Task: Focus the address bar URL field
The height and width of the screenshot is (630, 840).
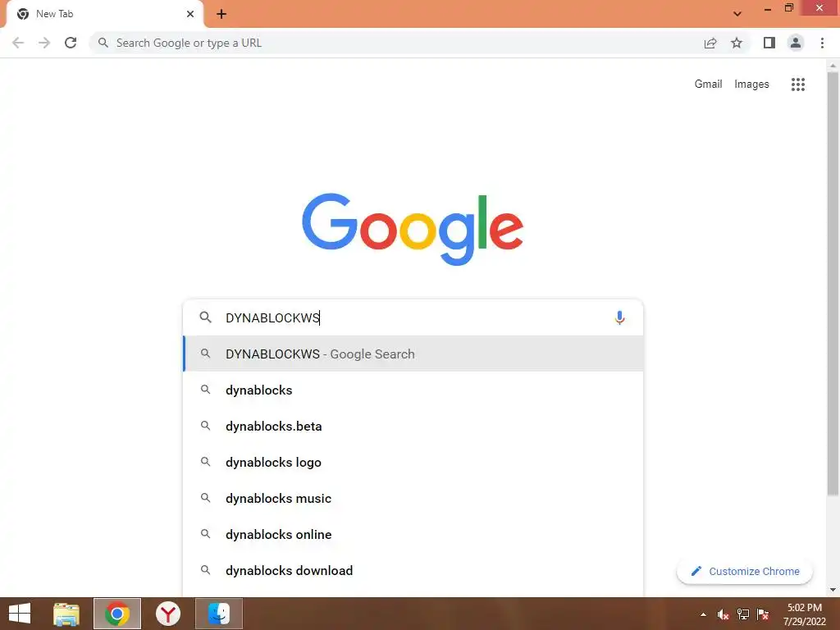Action: 396,43
